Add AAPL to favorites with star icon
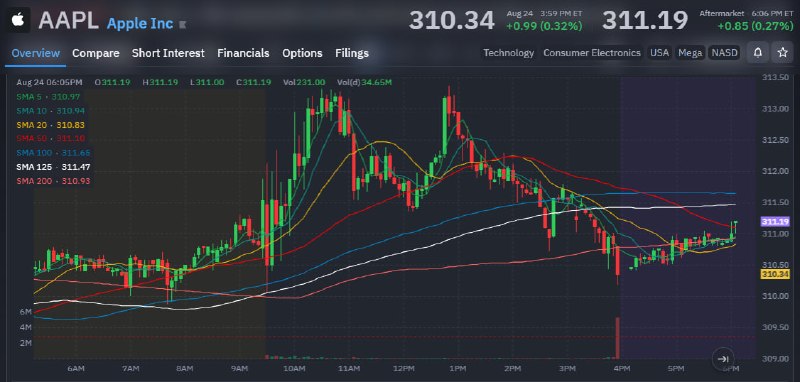The width and height of the screenshot is (800, 382). [x=783, y=53]
